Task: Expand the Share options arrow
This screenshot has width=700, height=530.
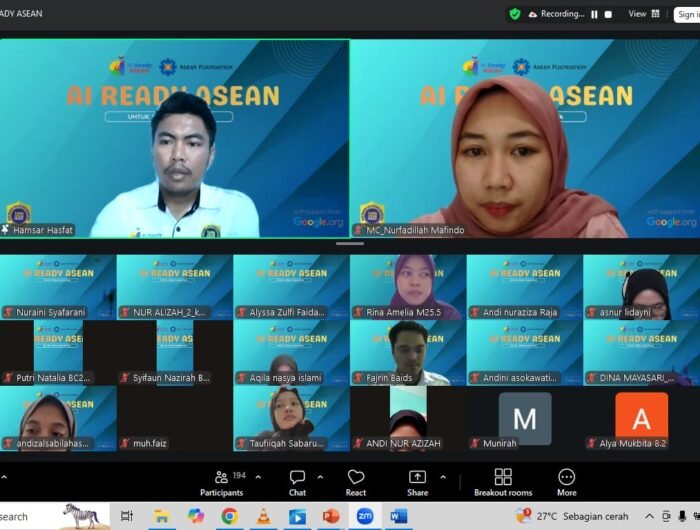Action: 442,477
